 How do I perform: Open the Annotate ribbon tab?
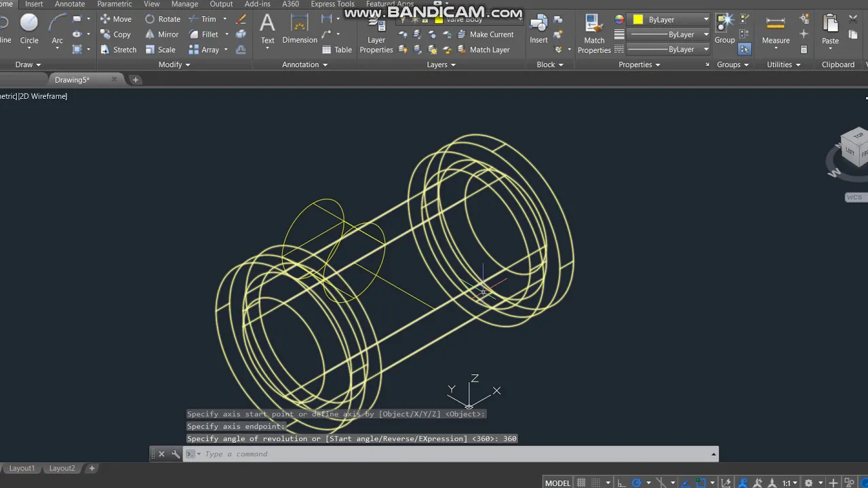(70, 4)
